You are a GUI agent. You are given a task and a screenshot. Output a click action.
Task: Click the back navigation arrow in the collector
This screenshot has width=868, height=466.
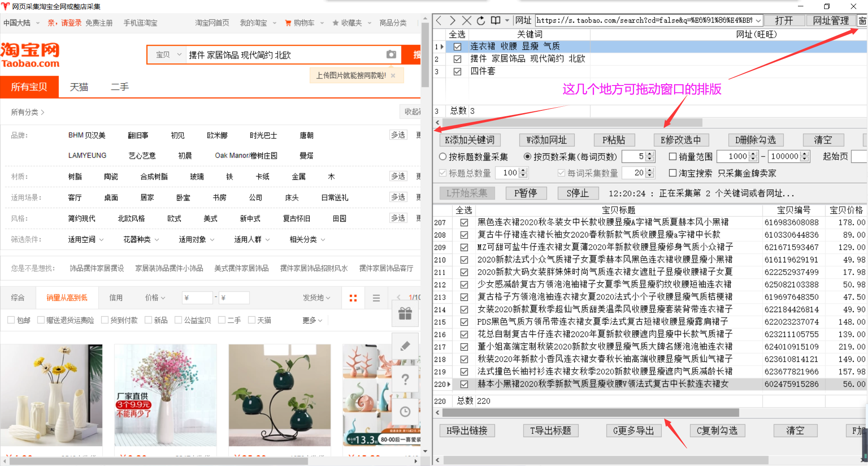(438, 20)
